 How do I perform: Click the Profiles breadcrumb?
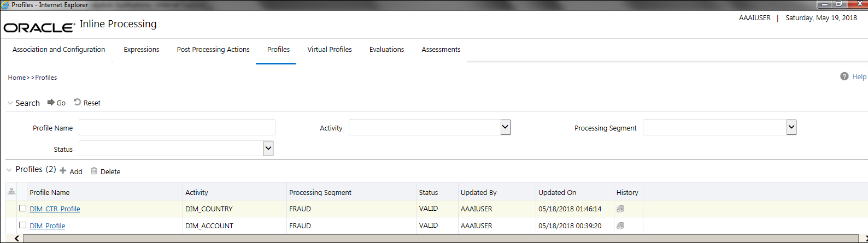pos(46,78)
